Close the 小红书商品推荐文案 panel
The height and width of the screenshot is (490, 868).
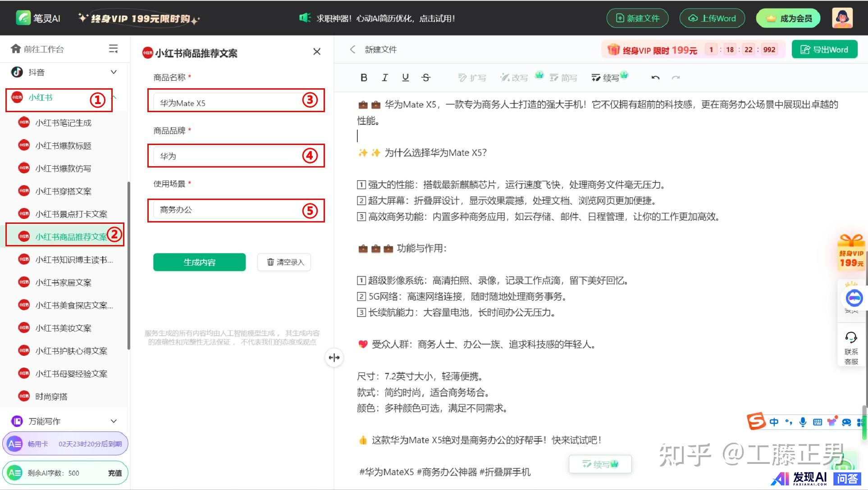[317, 52]
